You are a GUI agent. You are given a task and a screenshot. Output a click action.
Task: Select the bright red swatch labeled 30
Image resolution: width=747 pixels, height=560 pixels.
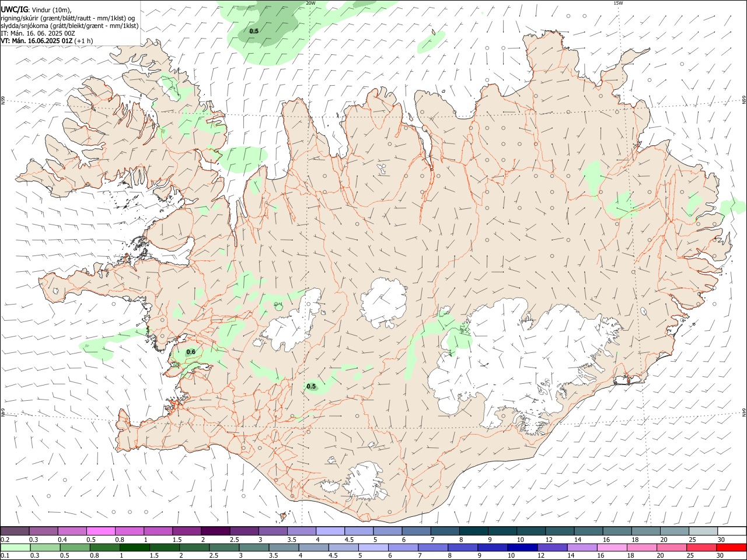731,547
